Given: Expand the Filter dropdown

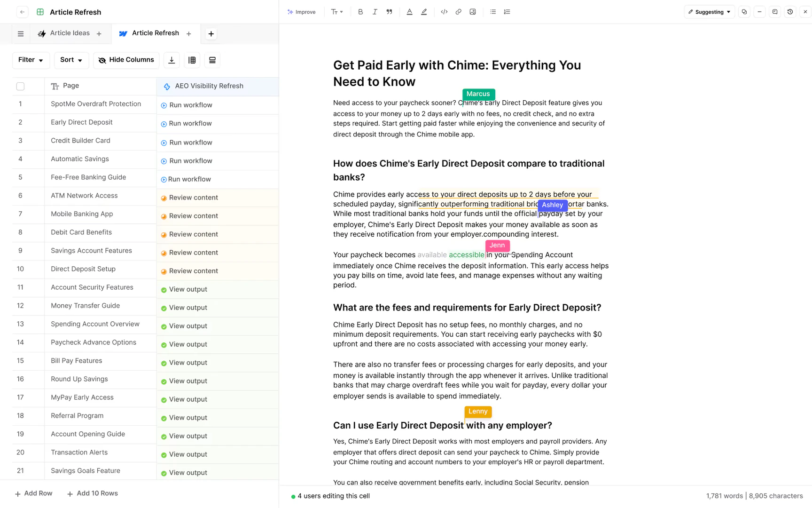Looking at the screenshot, I should click(x=31, y=60).
